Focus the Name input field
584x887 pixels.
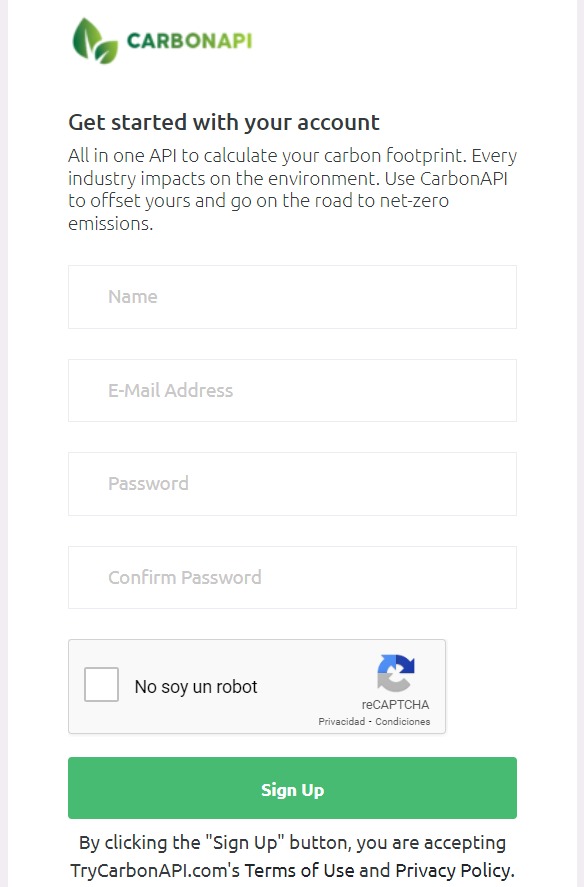[292, 297]
